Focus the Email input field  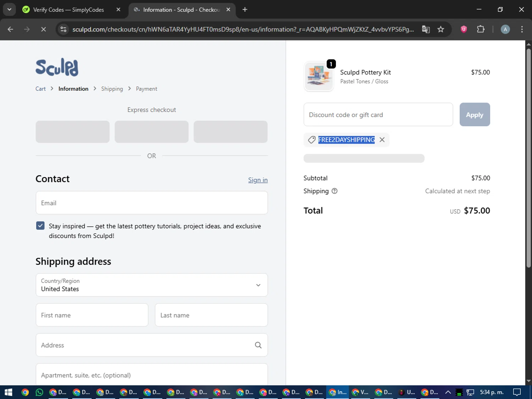point(152,203)
